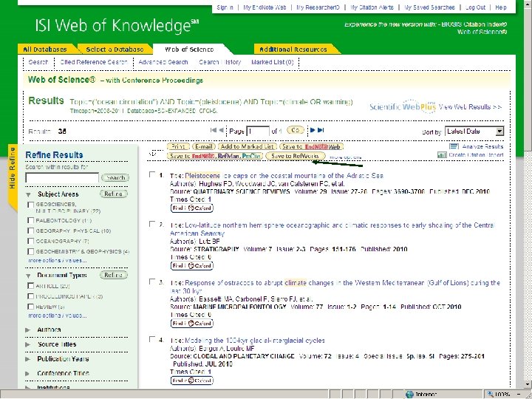
Task: Click Save to EndNote, RefMan, ProCite button
Action: [x=215, y=156]
